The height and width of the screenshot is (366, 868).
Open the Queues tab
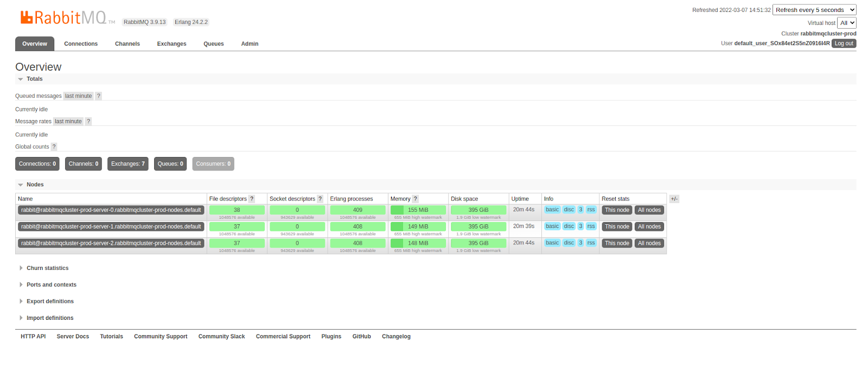pyautogui.click(x=214, y=43)
